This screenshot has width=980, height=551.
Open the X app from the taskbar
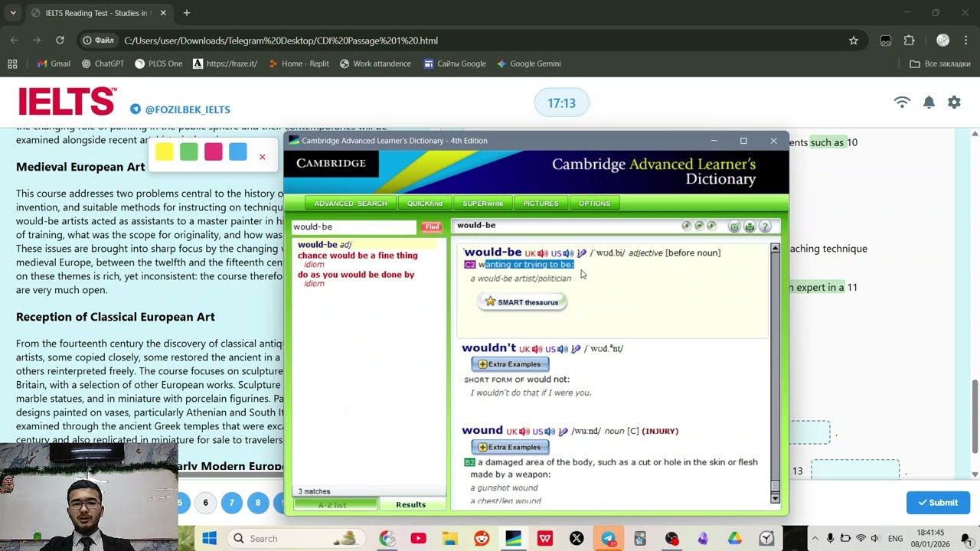(x=577, y=539)
